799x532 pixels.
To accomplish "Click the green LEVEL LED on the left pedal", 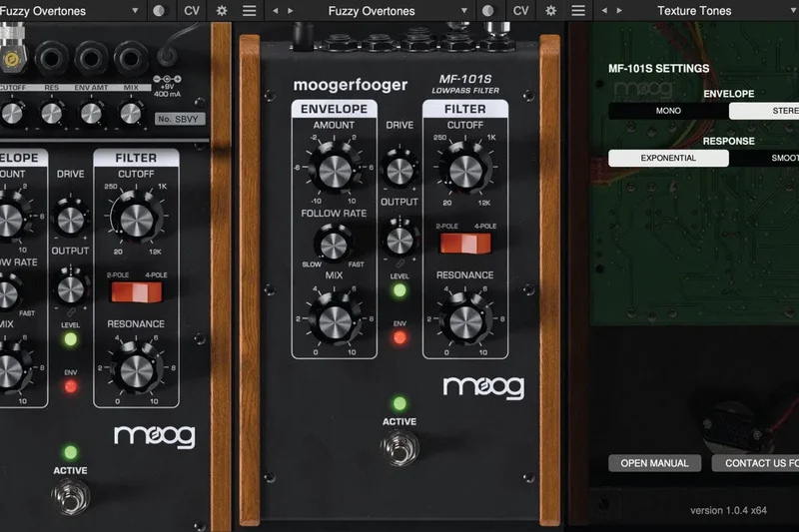I will (71, 339).
